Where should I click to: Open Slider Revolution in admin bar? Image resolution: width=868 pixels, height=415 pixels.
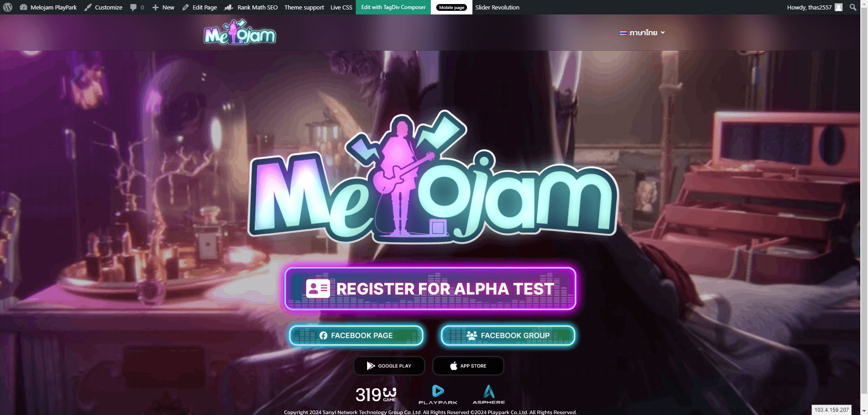point(497,7)
